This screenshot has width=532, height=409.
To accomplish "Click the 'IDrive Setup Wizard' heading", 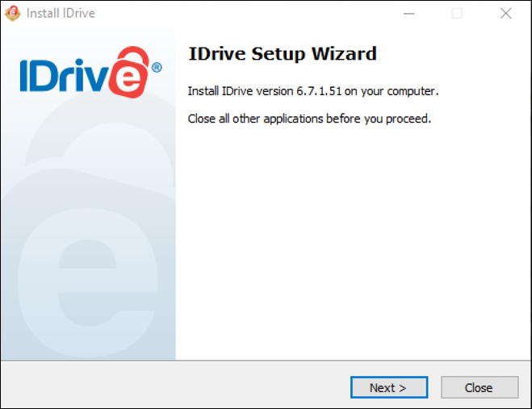I will 283,54.
